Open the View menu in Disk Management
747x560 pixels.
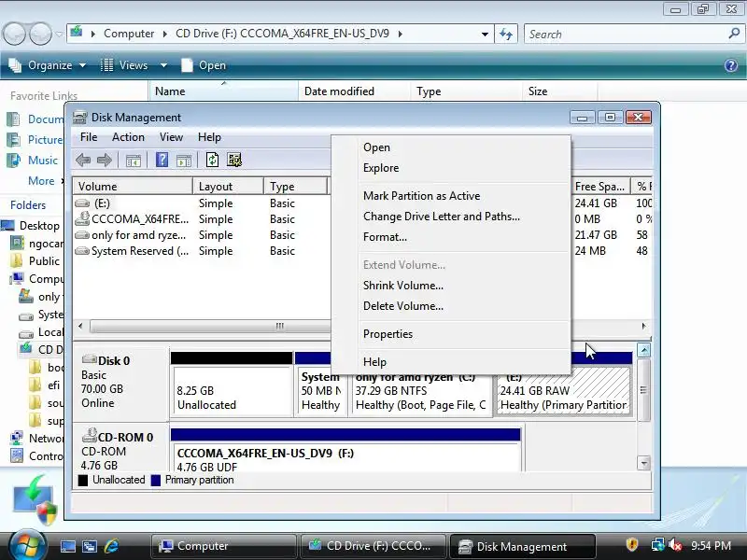point(171,137)
